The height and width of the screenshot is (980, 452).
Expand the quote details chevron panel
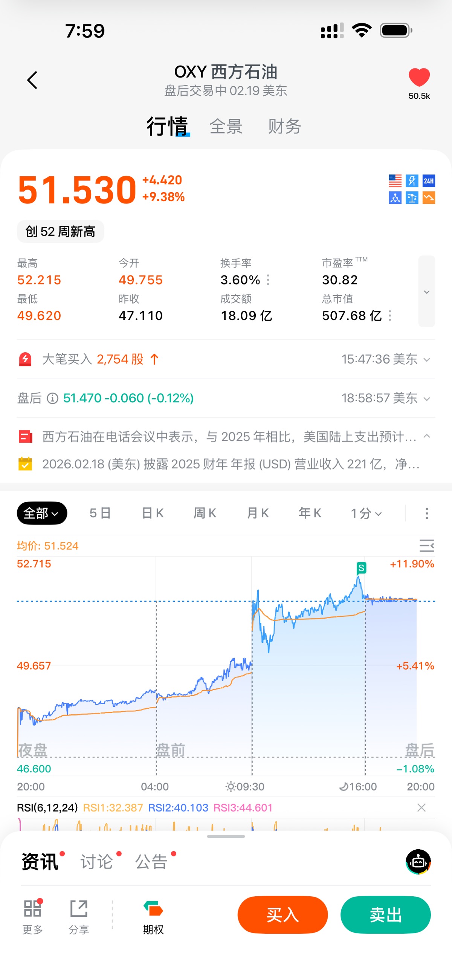(426, 291)
